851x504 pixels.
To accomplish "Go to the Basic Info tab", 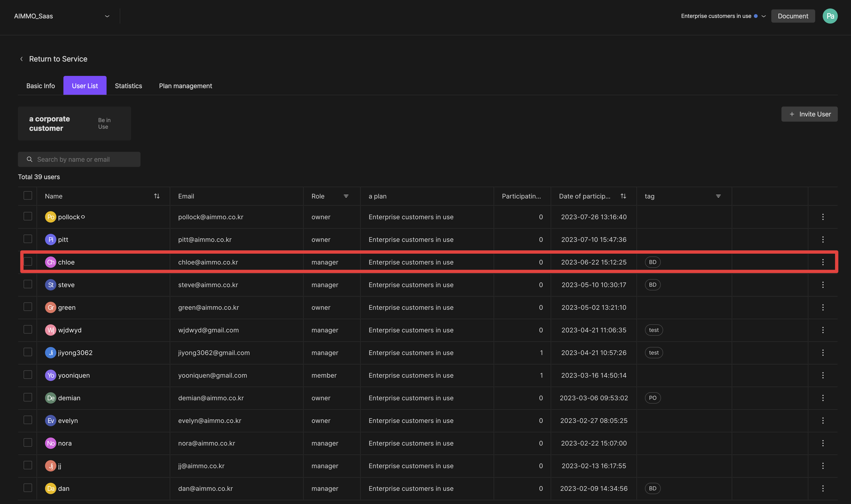I will 40,86.
